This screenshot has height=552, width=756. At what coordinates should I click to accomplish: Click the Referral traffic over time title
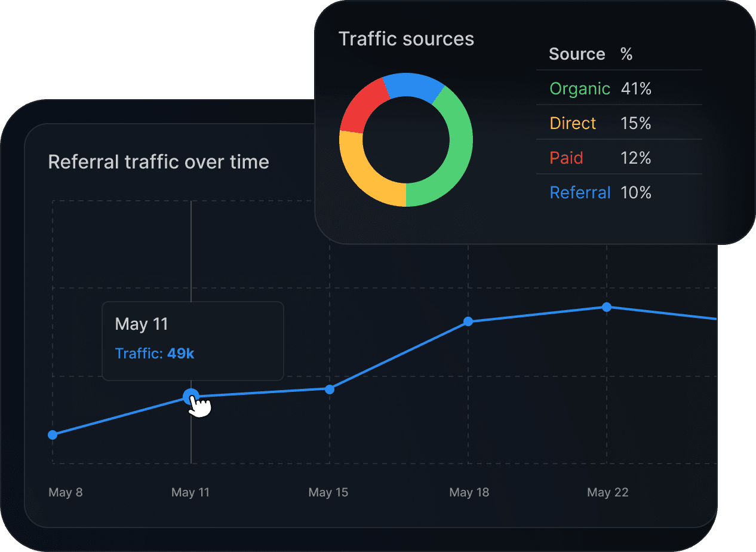coord(159,162)
